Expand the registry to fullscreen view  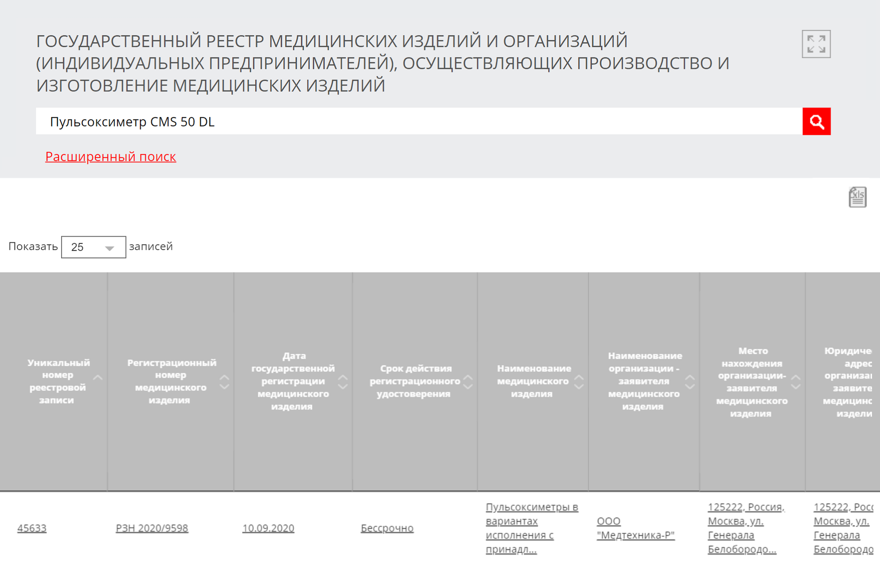(816, 44)
